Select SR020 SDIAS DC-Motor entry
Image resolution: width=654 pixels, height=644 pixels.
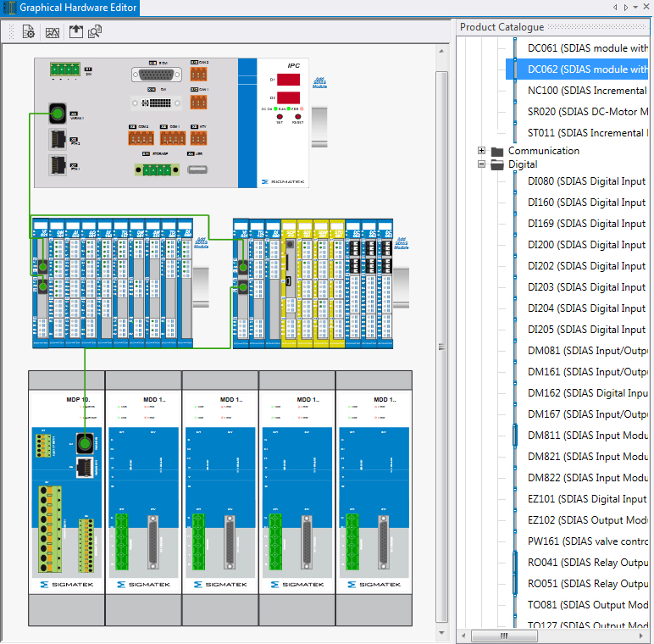tap(587, 112)
